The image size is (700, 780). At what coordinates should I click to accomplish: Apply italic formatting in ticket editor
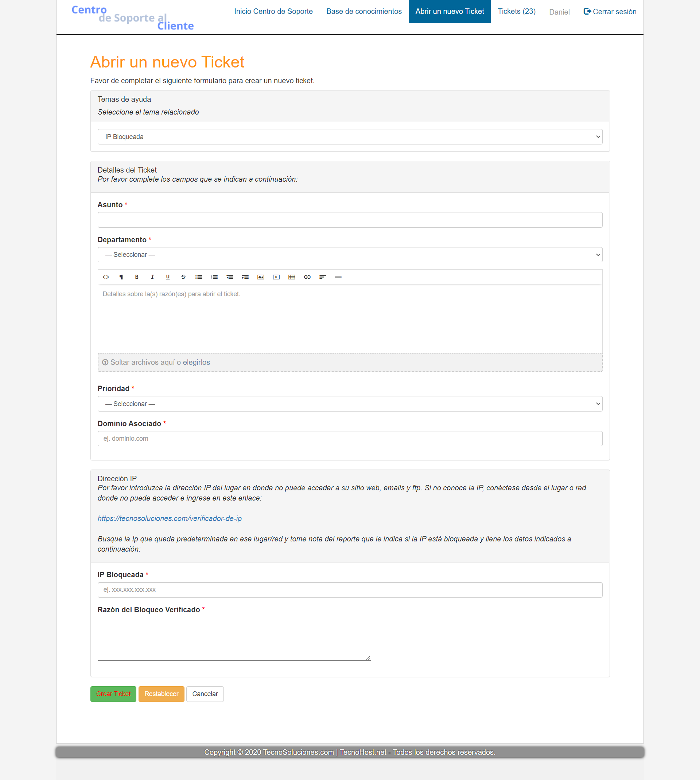[152, 277]
